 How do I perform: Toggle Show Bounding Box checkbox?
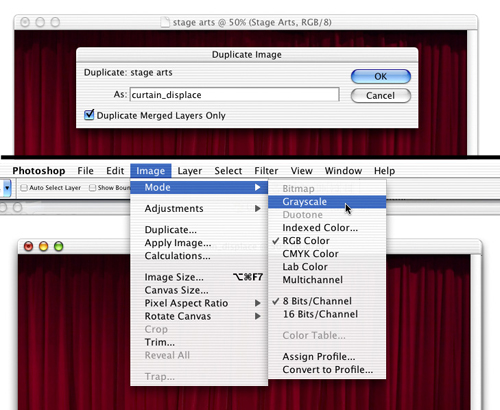(92, 188)
